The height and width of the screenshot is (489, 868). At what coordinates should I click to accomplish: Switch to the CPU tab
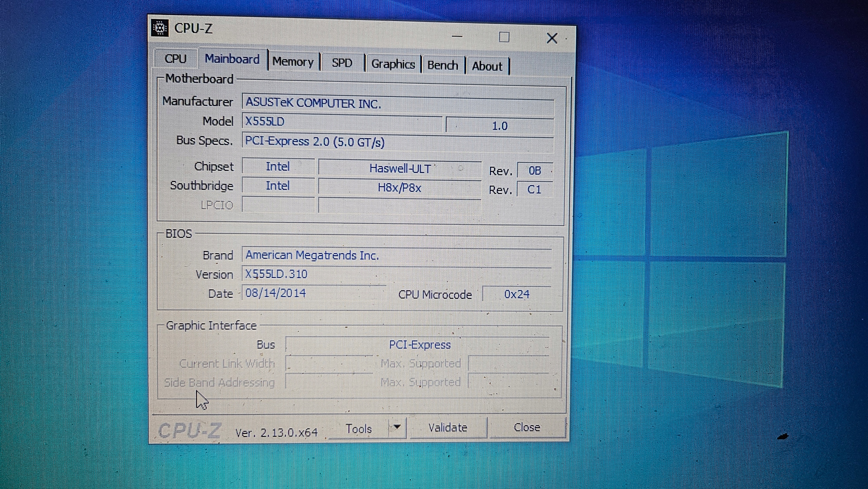pos(176,59)
